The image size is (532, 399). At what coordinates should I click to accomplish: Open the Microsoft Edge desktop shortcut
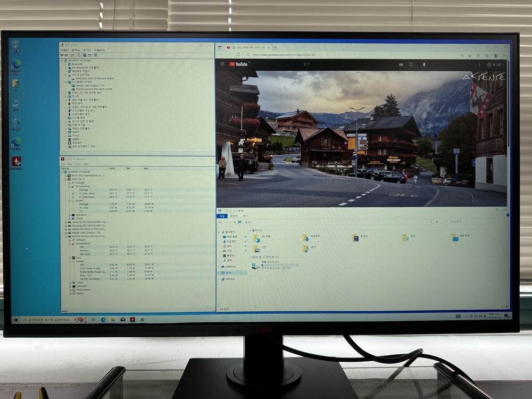pyautogui.click(x=16, y=65)
